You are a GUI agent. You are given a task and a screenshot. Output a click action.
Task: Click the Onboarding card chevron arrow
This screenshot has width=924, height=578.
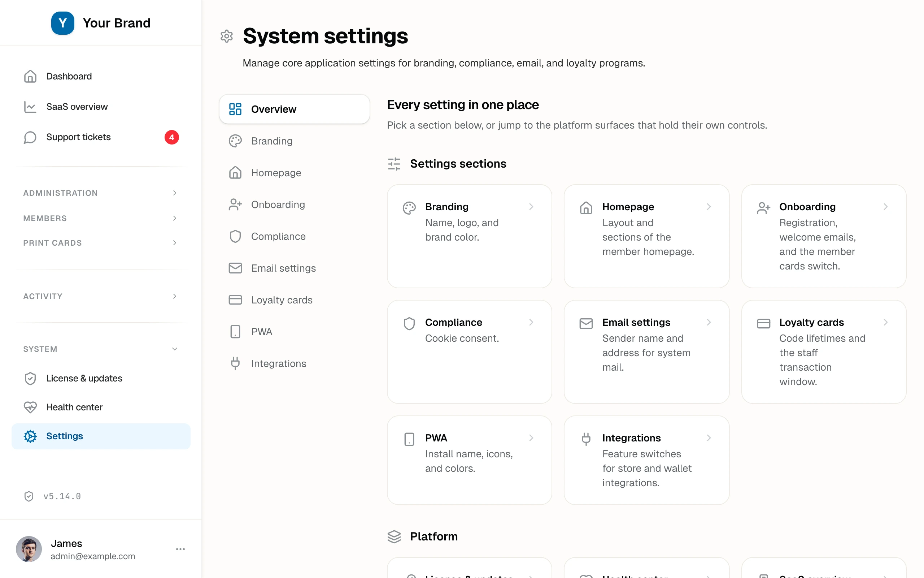[x=885, y=207]
